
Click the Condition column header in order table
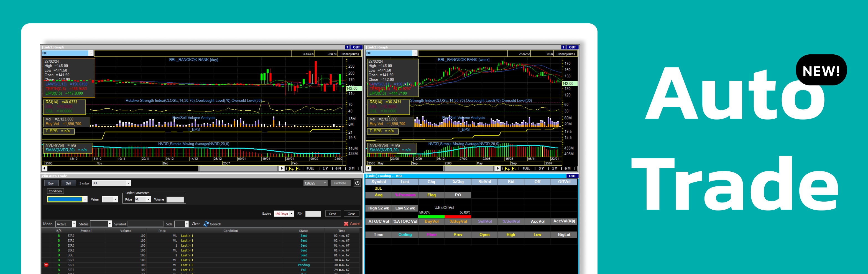click(231, 231)
